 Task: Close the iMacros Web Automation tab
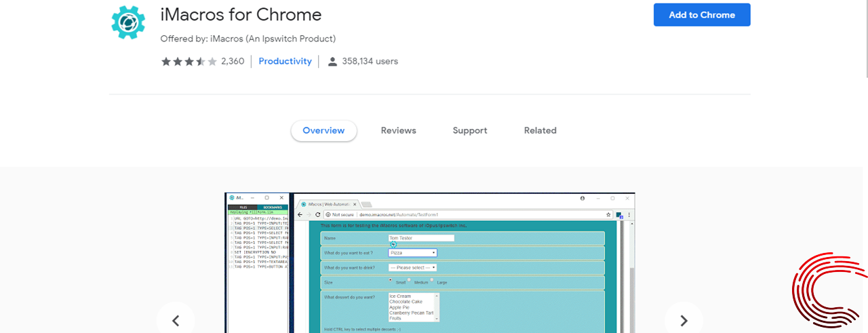[x=355, y=204]
